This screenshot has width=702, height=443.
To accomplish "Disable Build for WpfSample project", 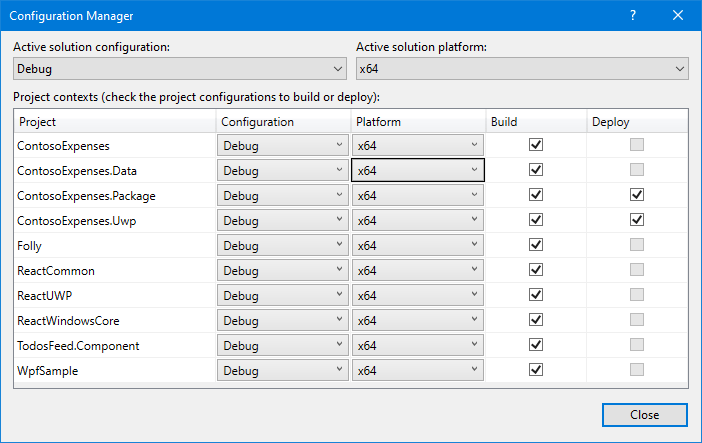I will (x=536, y=370).
